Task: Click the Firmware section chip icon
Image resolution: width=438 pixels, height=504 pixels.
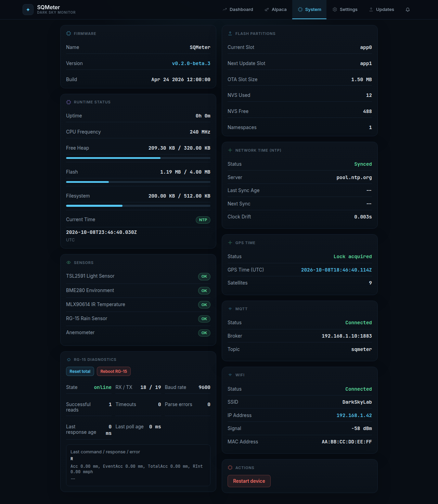Action: click(x=68, y=34)
